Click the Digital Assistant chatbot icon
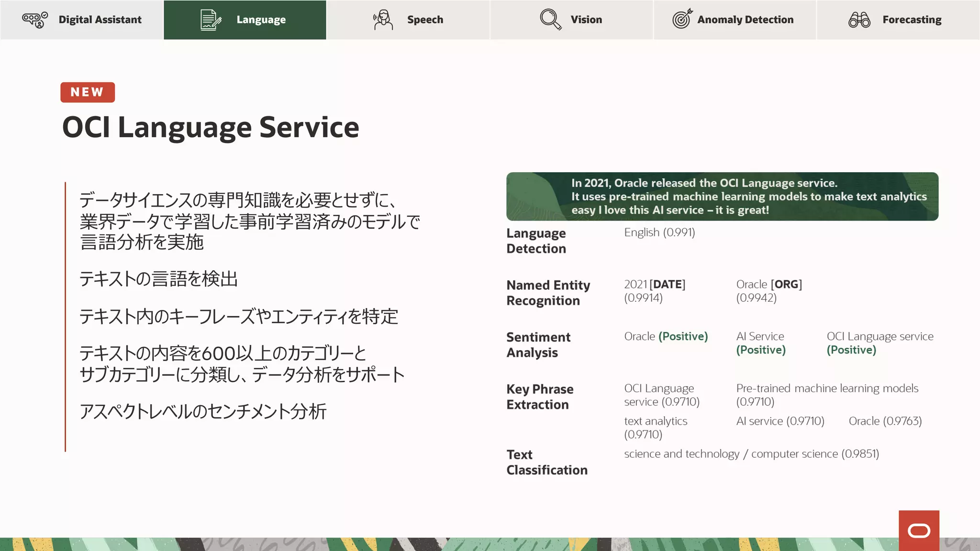This screenshot has width=980, height=551. pyautogui.click(x=35, y=20)
